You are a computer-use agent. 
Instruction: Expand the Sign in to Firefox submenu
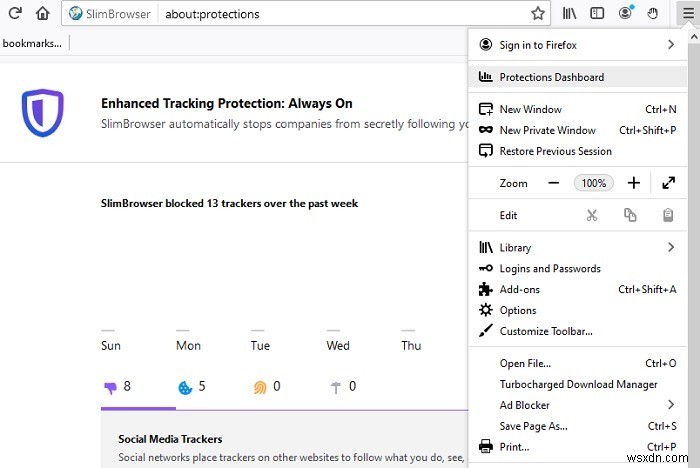tap(671, 45)
